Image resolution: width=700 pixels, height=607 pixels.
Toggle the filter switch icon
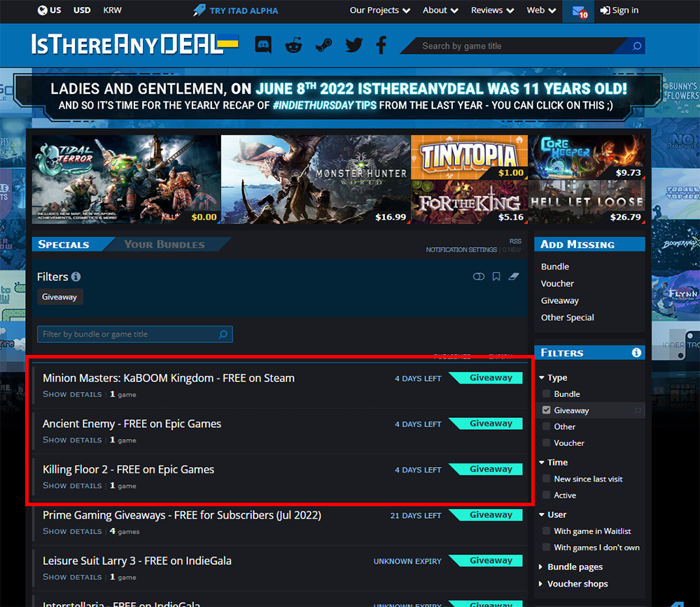pyautogui.click(x=479, y=277)
